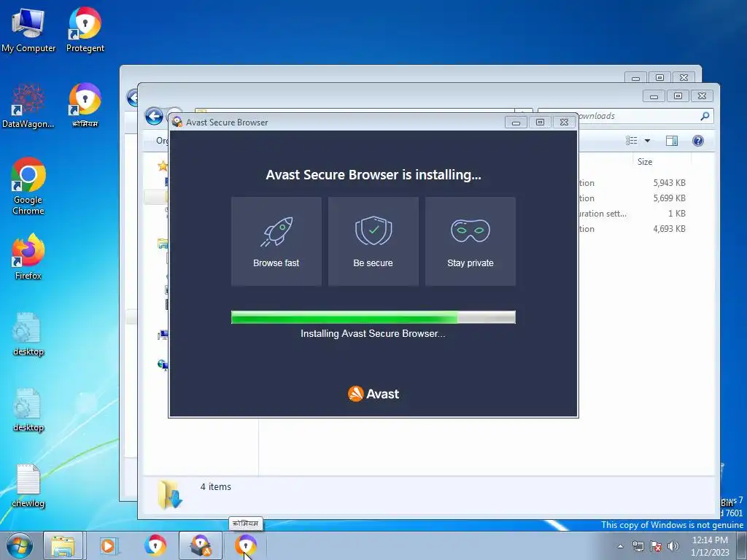
Task: Click the क्रोमियम taskbar icon
Action: 246,545
